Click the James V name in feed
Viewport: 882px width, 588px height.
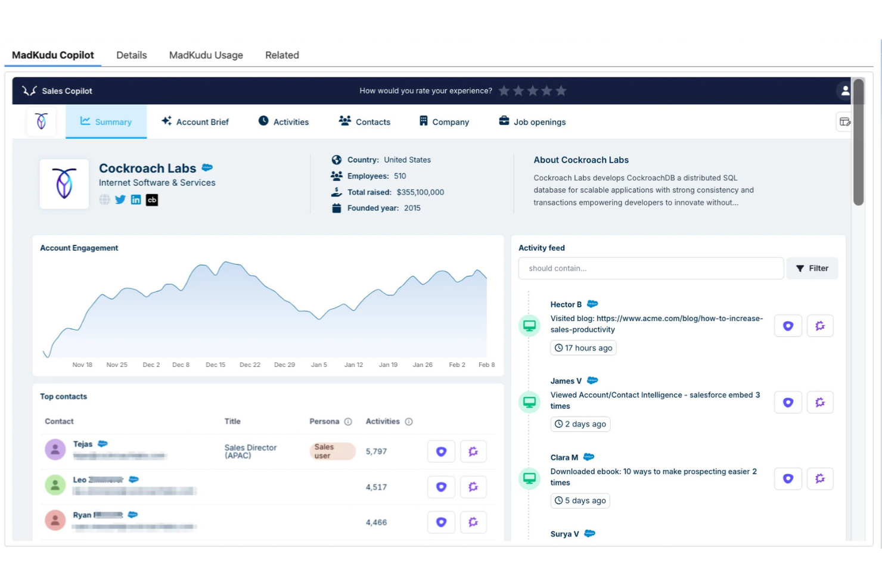pyautogui.click(x=566, y=381)
